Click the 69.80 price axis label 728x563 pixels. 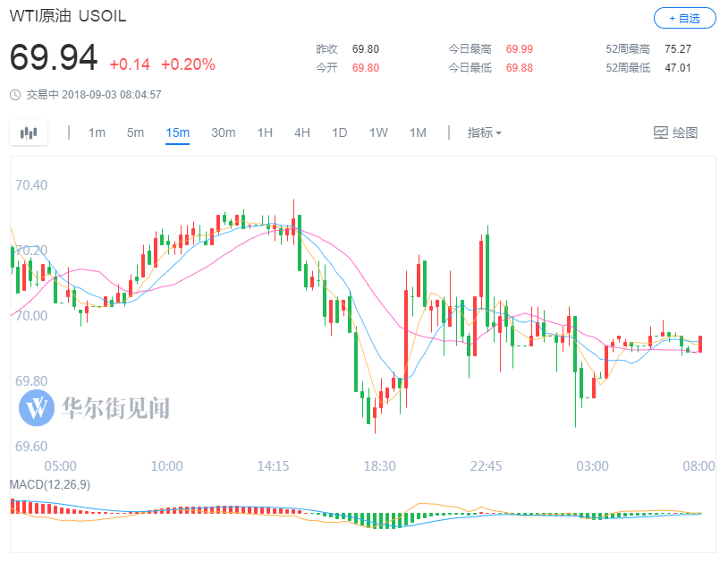[31, 381]
